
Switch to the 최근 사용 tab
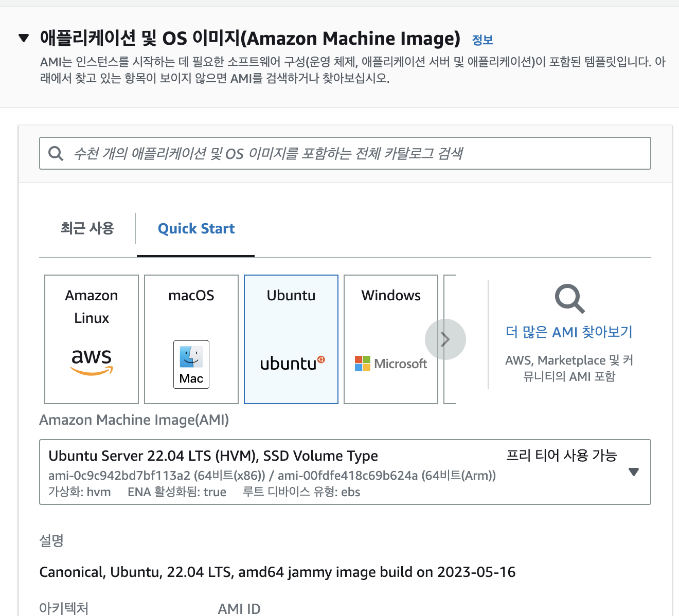(x=87, y=228)
